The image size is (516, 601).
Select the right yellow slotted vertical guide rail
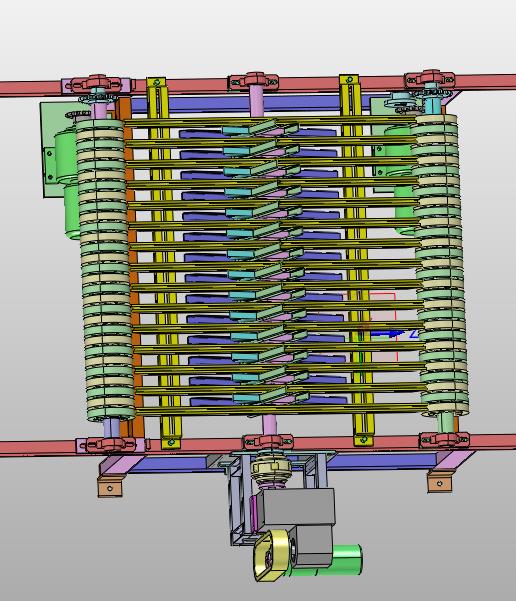(356, 261)
